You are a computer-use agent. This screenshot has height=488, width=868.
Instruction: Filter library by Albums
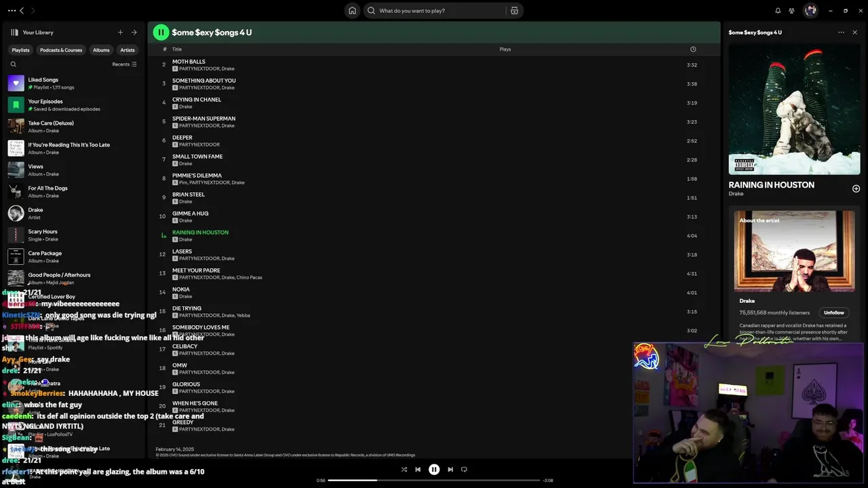101,50
